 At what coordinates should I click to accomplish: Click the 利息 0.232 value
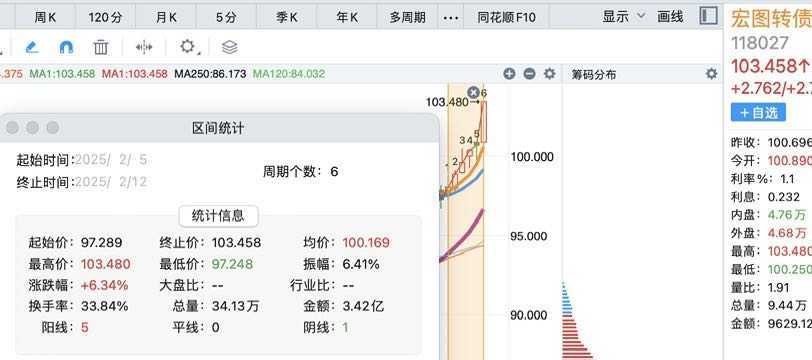pos(784,197)
